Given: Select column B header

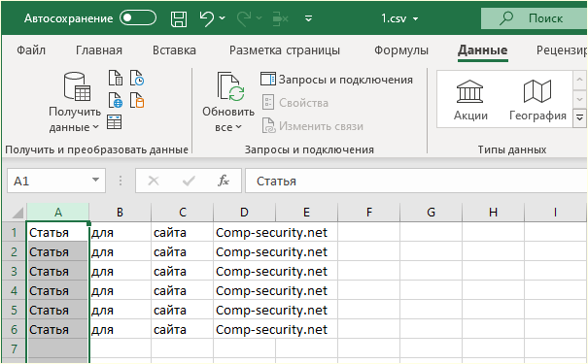Looking at the screenshot, I should [120, 213].
